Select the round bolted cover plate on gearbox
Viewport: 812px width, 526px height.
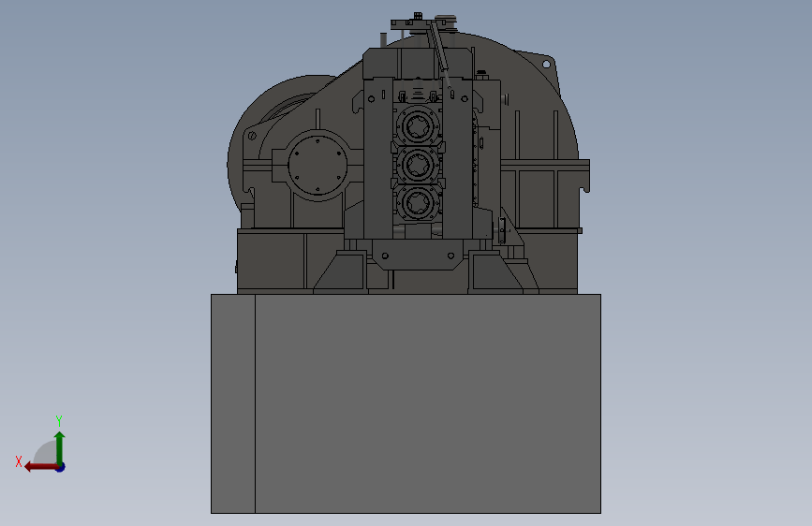(317, 165)
